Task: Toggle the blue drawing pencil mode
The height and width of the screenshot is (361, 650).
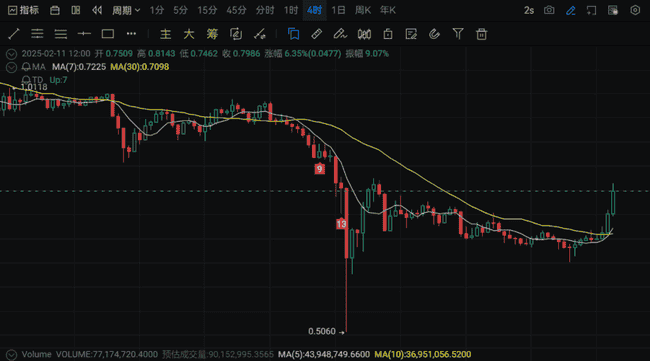Action: click(571, 10)
